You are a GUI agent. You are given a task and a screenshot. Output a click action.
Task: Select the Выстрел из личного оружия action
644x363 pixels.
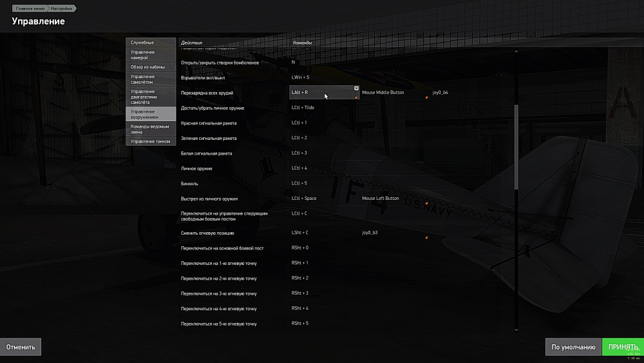(x=209, y=199)
